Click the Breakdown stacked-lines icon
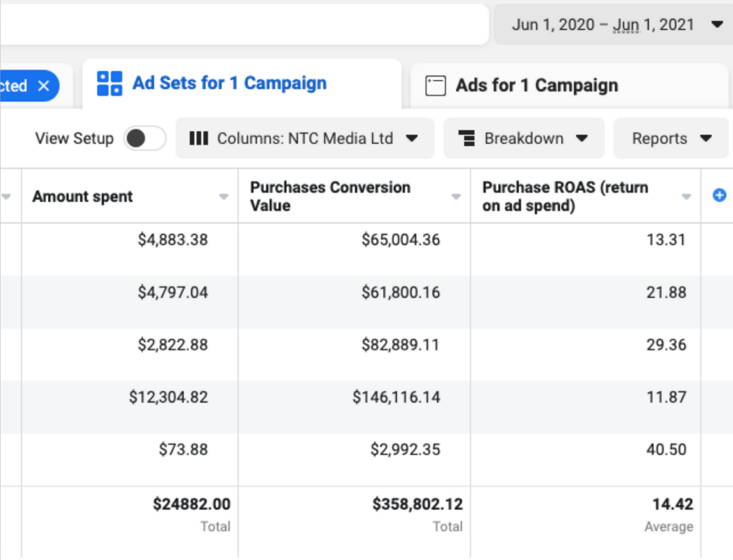 tap(467, 138)
